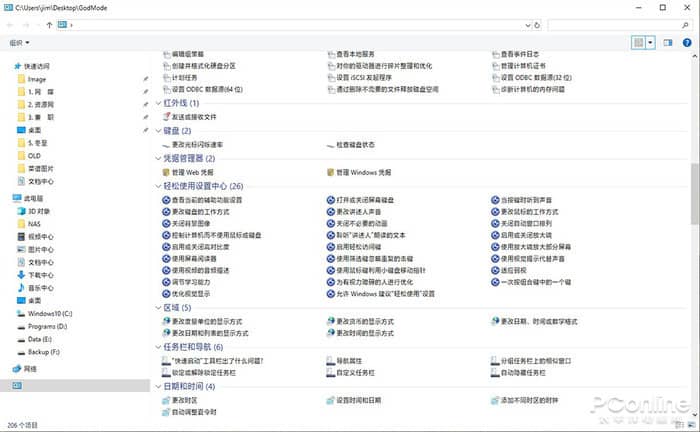The image size is (700, 432).
Task: Click inside the search input field
Action: point(614,25)
